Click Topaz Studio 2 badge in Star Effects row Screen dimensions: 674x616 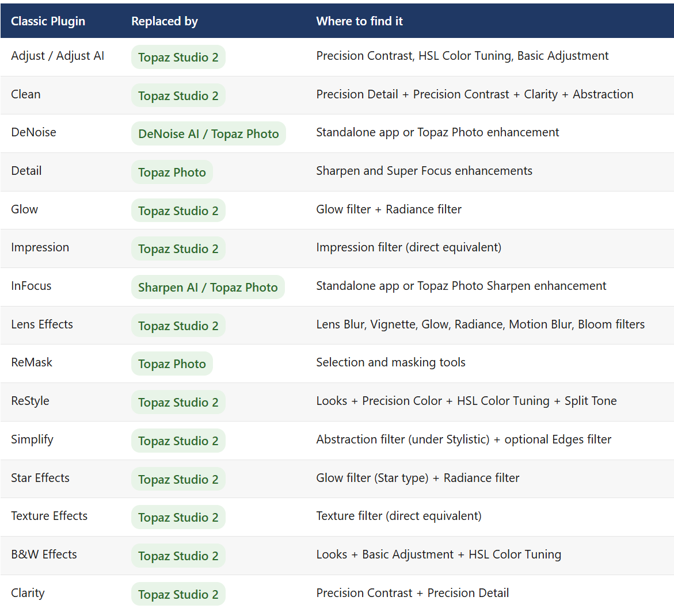(178, 479)
